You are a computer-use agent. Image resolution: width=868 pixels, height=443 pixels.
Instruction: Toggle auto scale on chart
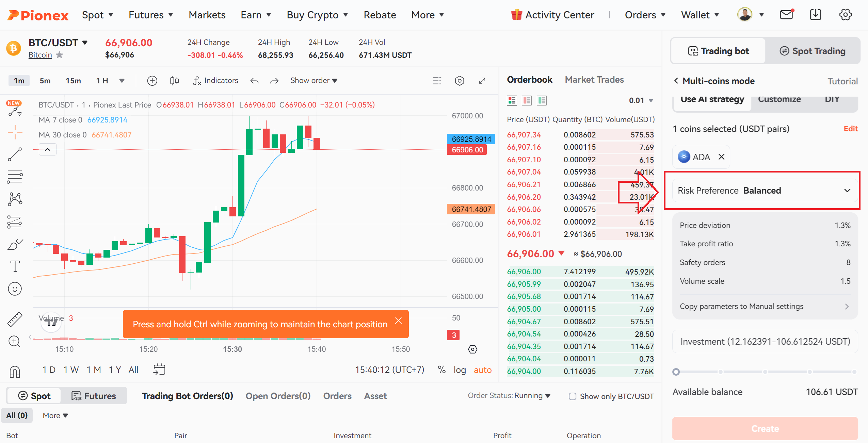click(483, 370)
